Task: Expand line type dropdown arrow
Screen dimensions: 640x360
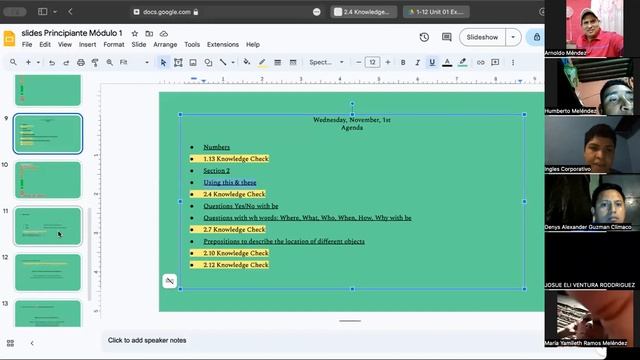Action: (233, 62)
